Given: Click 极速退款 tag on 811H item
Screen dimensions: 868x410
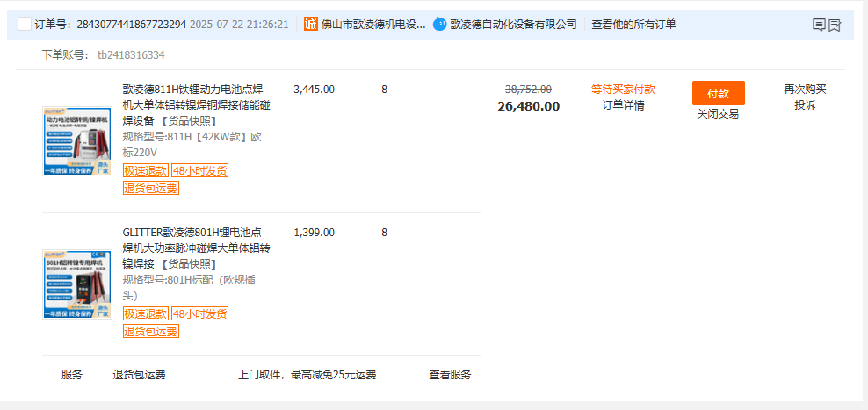Looking at the screenshot, I should coord(146,171).
